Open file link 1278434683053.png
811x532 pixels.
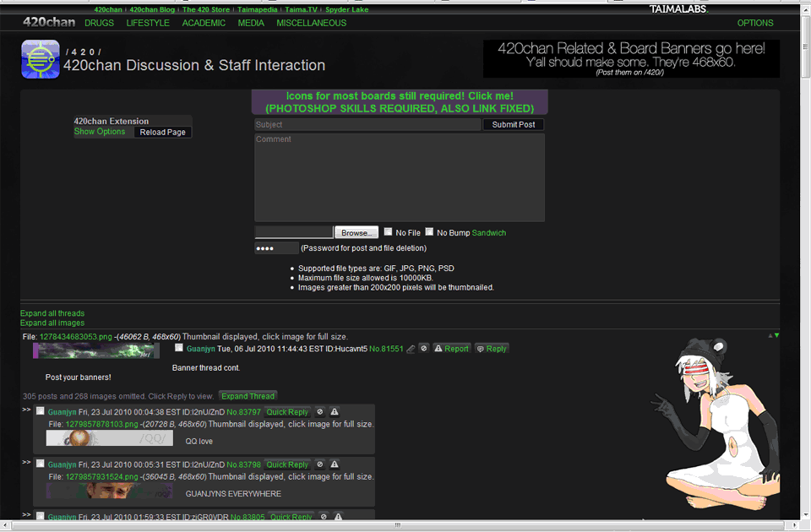point(75,337)
